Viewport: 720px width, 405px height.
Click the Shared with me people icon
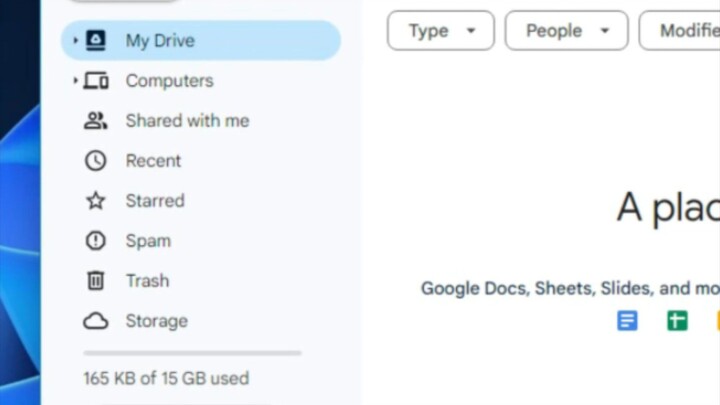(x=96, y=121)
